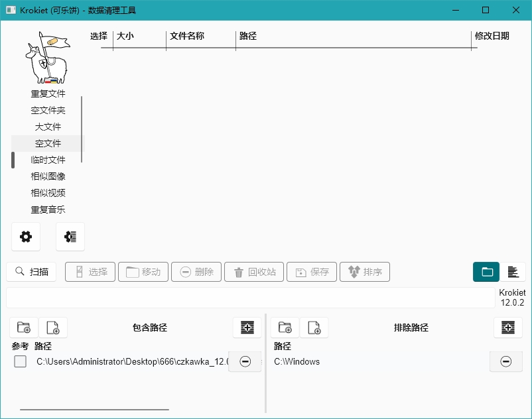Screen dimensions: 532x419
Task: Show directories panel with teal folder icon
Action: pos(486,272)
